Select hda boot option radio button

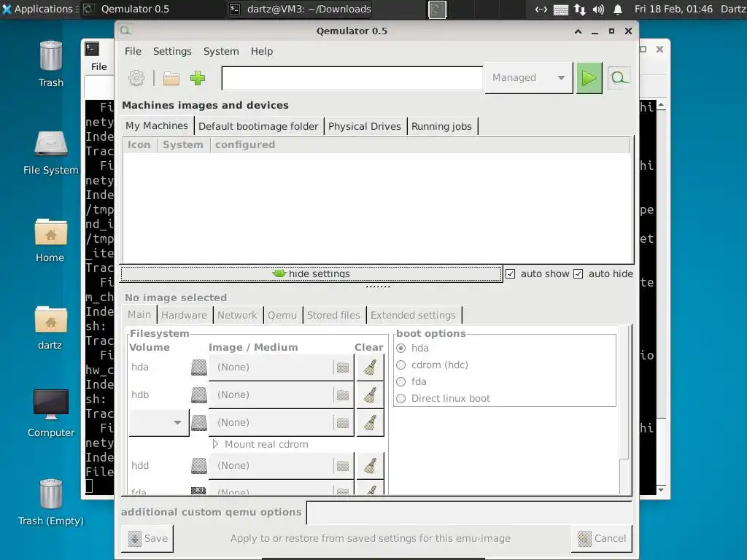(401, 348)
